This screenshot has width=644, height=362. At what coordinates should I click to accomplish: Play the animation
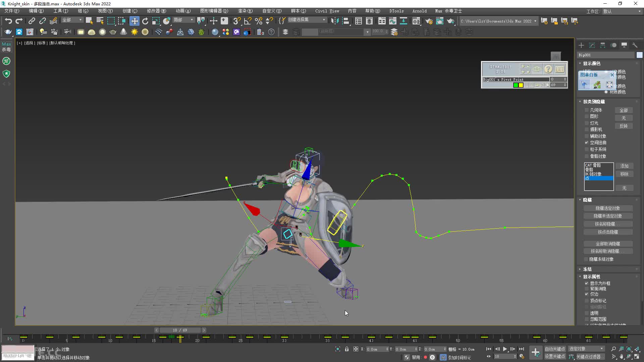click(x=505, y=349)
